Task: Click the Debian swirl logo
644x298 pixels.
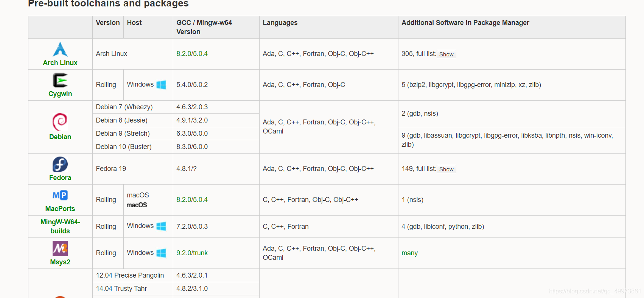Action: [60, 122]
